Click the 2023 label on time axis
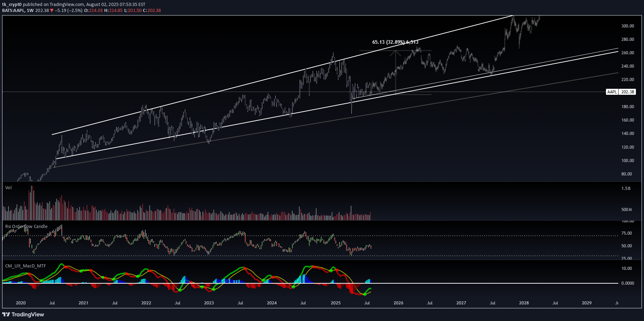 click(209, 303)
